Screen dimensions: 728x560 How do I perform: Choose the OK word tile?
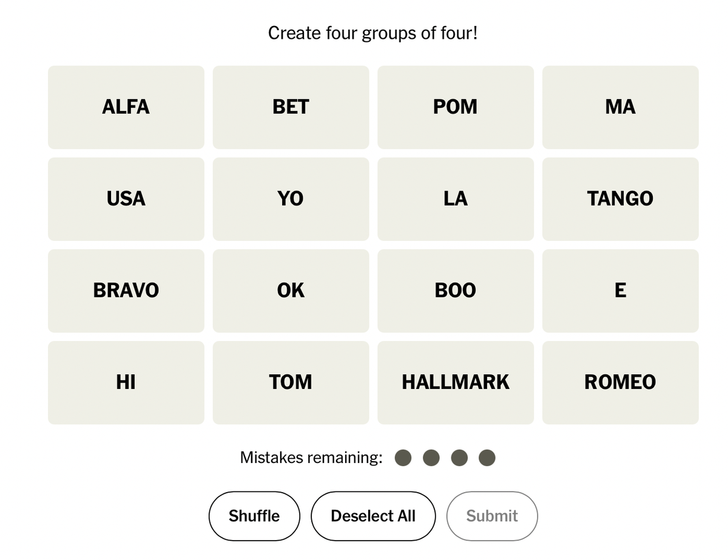pos(291,291)
